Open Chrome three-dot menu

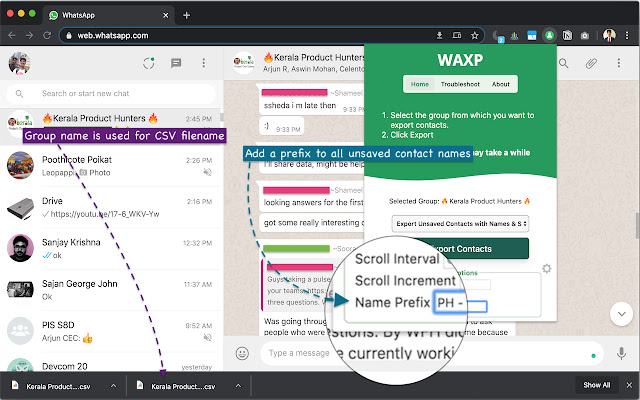pyautogui.click(x=627, y=36)
